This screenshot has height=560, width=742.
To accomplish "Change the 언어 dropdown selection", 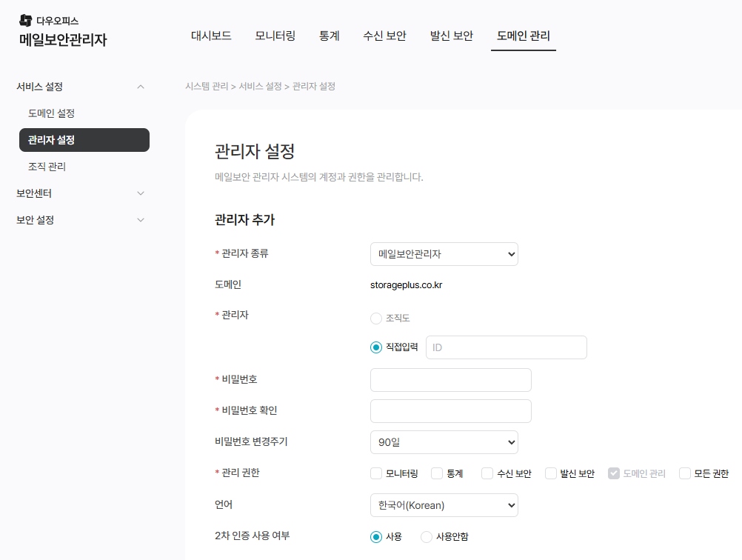I will tap(444, 505).
